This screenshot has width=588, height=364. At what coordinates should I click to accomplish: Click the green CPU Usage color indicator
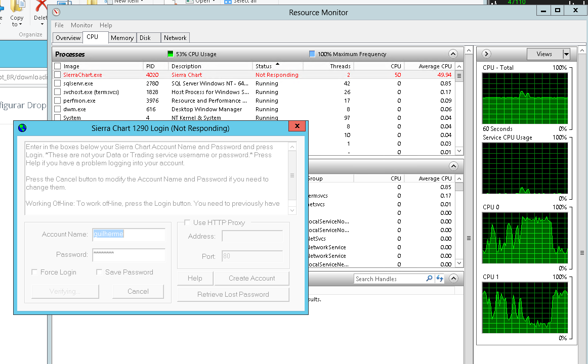tap(170, 54)
